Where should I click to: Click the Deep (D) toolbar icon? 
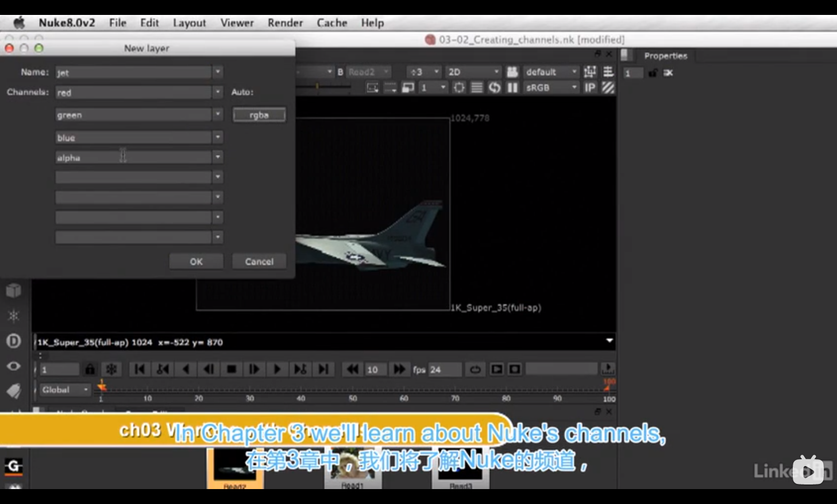13,341
